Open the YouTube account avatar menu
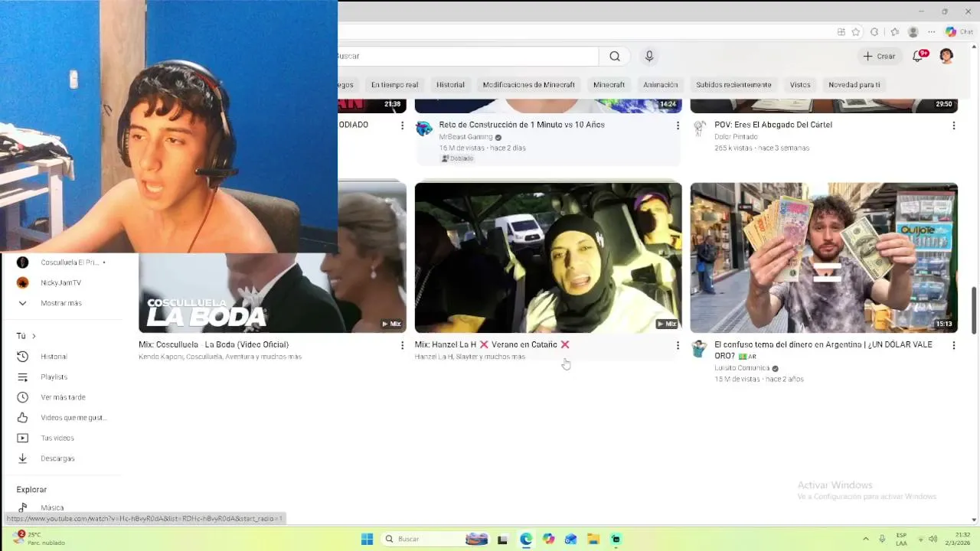 (x=946, y=56)
